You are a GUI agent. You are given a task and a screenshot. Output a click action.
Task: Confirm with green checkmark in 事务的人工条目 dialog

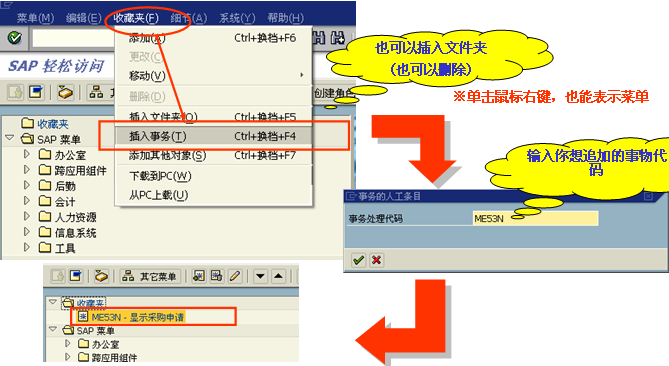point(358,260)
